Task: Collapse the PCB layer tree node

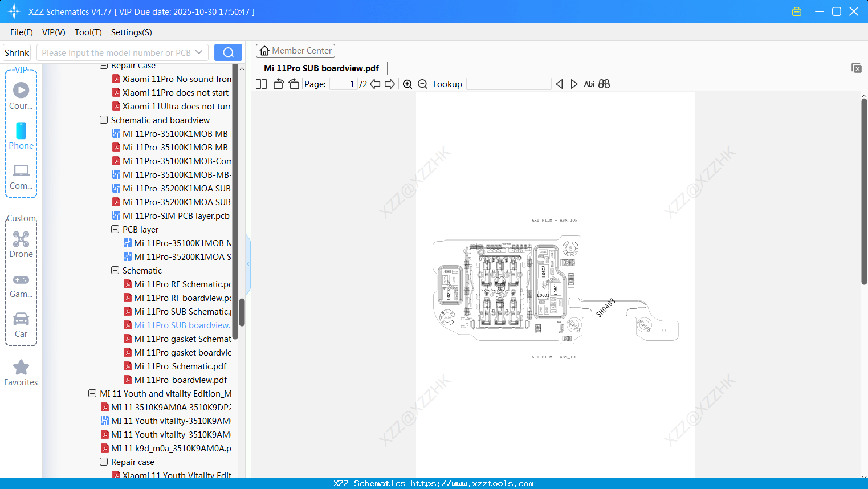Action: (x=115, y=229)
